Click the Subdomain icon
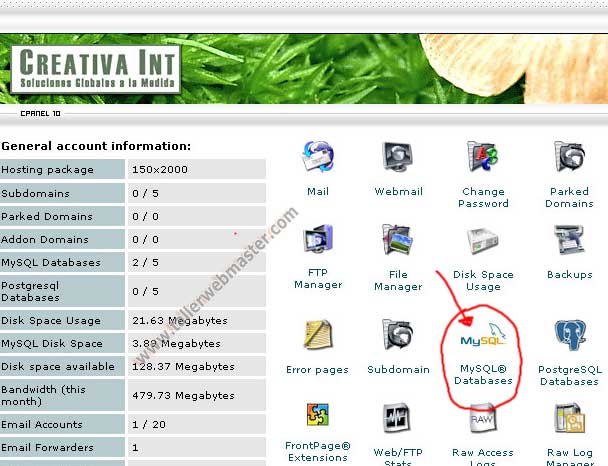The image size is (608, 466). point(399,337)
